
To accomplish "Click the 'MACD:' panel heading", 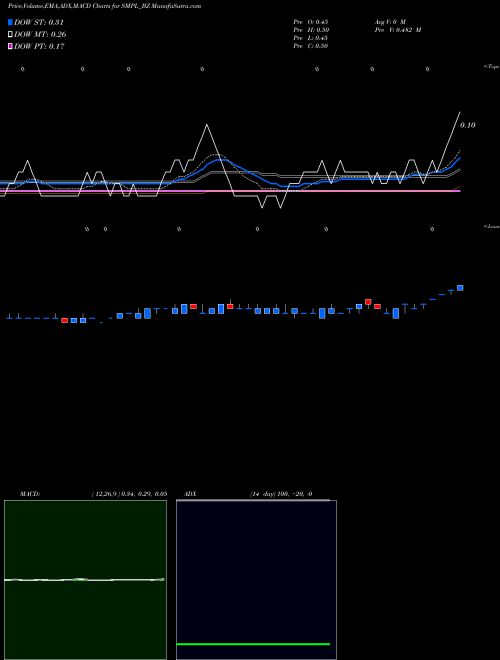I will (30, 494).
